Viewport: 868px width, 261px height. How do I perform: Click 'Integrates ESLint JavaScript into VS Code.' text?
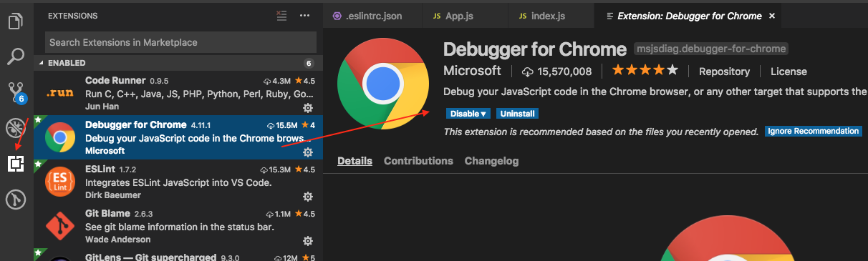pos(178,182)
